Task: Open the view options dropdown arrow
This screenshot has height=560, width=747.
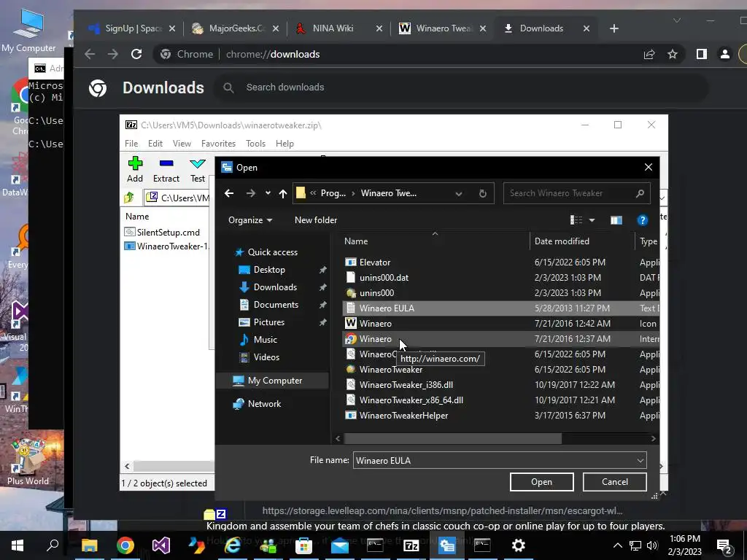Action: 592,220
